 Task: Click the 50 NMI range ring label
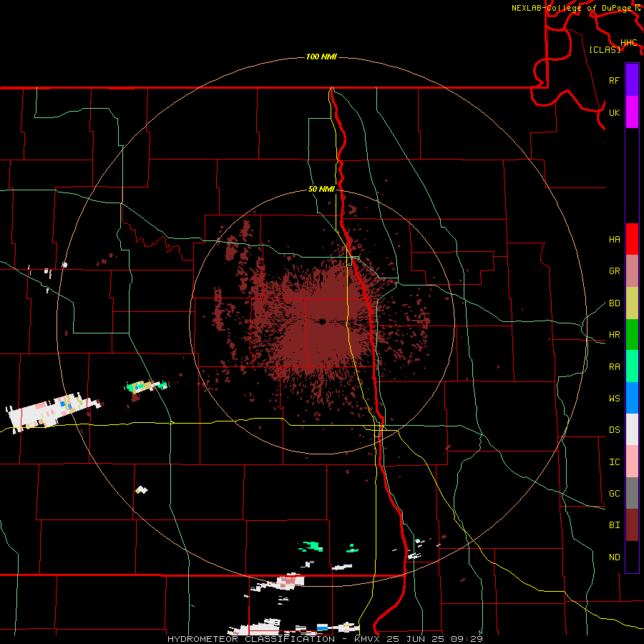[321, 189]
